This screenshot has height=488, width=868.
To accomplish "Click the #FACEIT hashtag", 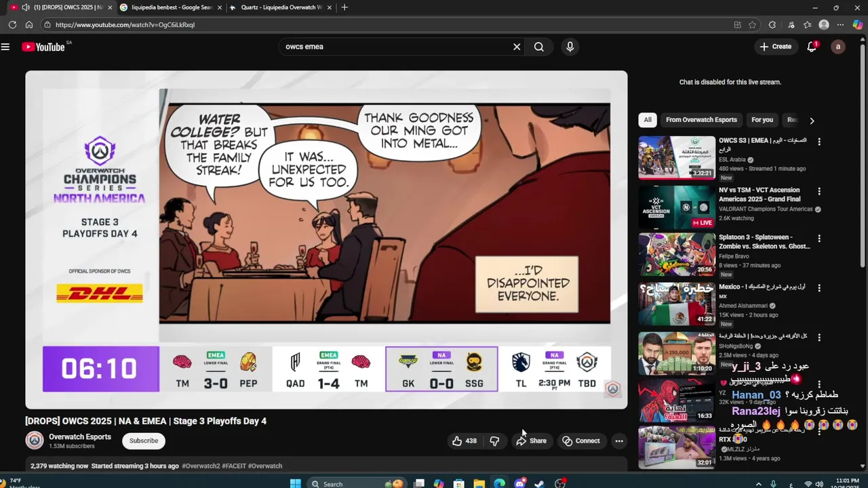I will click(233, 466).
